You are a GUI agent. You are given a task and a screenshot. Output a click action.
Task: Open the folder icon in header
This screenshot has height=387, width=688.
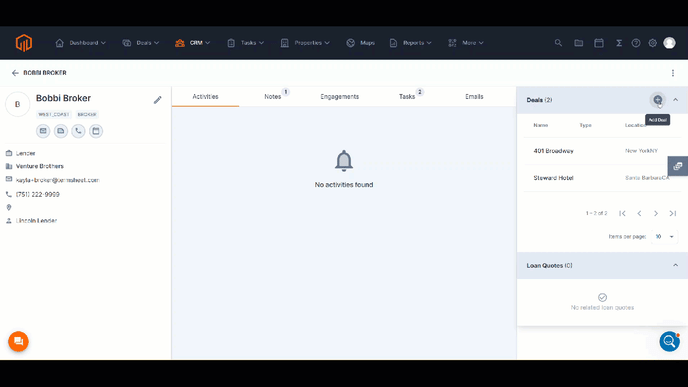[579, 43]
